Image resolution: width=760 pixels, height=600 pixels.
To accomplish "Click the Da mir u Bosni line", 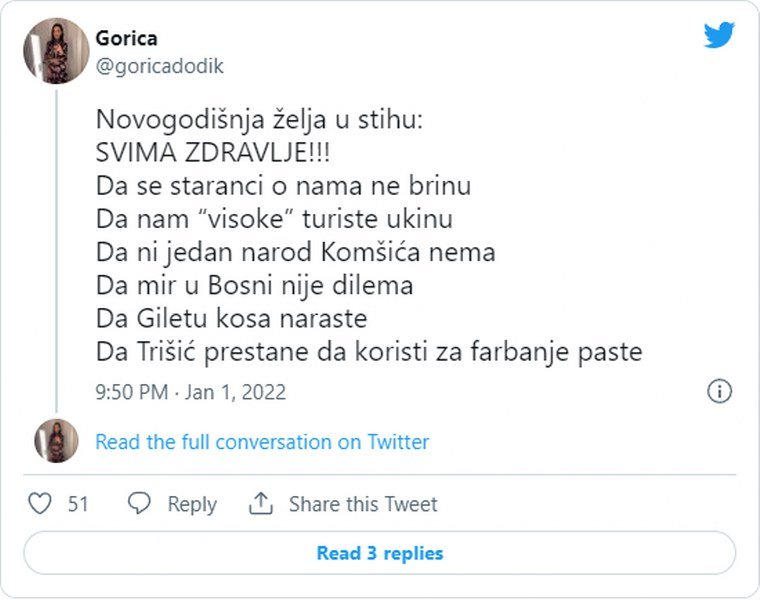I will (x=255, y=286).
